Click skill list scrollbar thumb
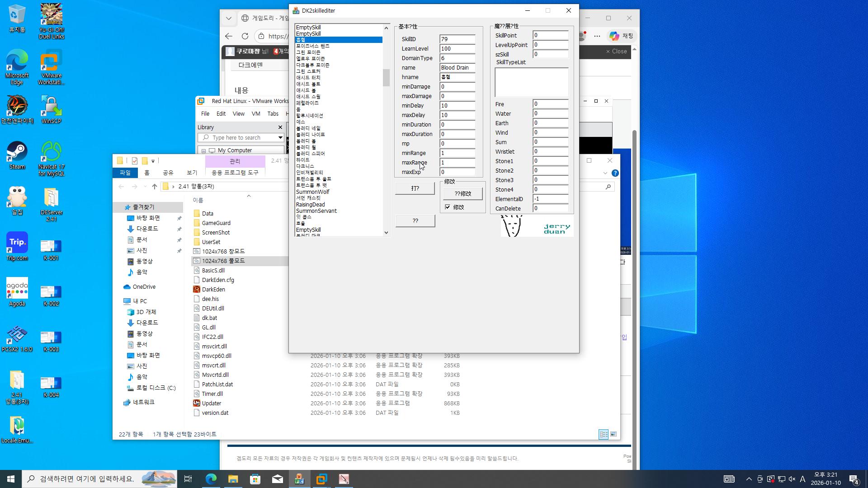868x488 pixels. pyautogui.click(x=386, y=78)
